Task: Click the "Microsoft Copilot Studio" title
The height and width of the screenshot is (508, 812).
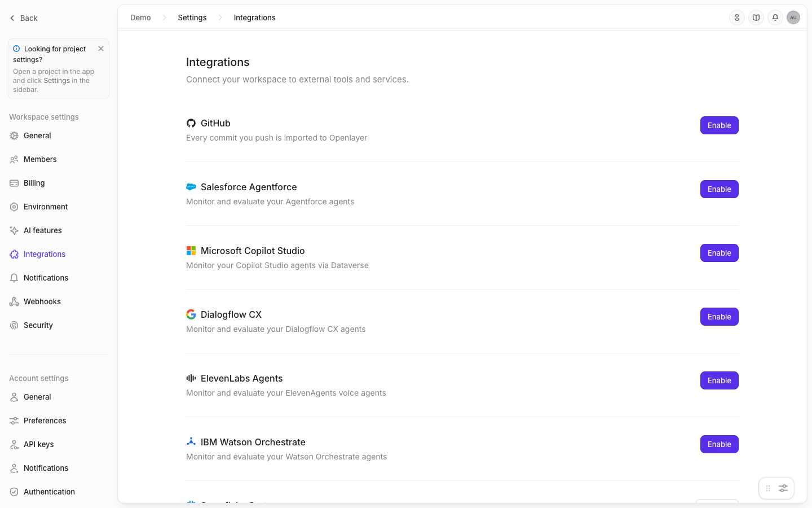Action: pos(253,251)
